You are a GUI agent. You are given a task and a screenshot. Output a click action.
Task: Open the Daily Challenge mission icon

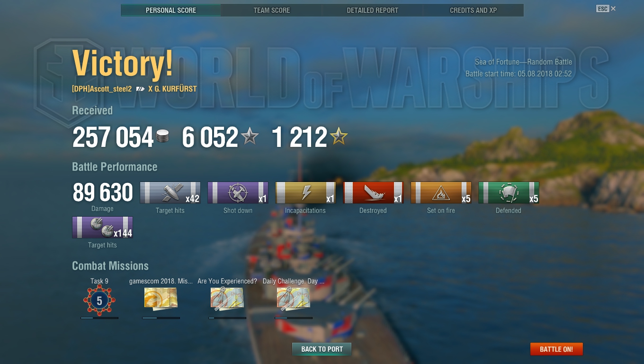[294, 299]
